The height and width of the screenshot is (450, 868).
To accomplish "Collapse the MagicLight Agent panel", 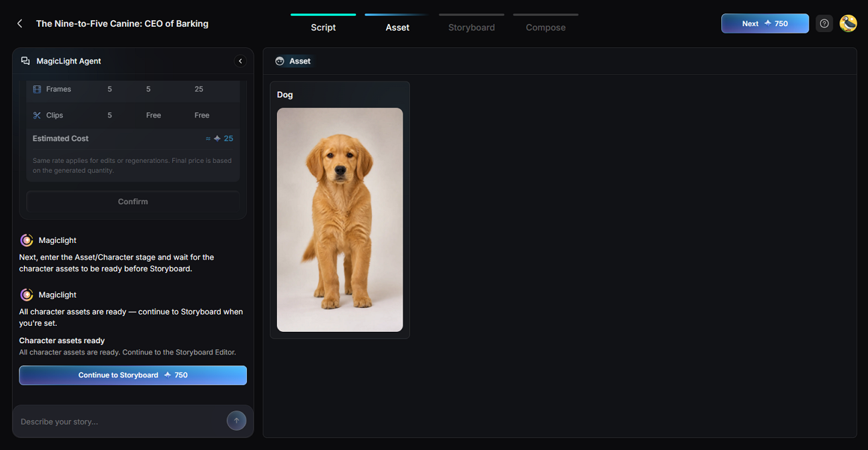I will pos(240,61).
